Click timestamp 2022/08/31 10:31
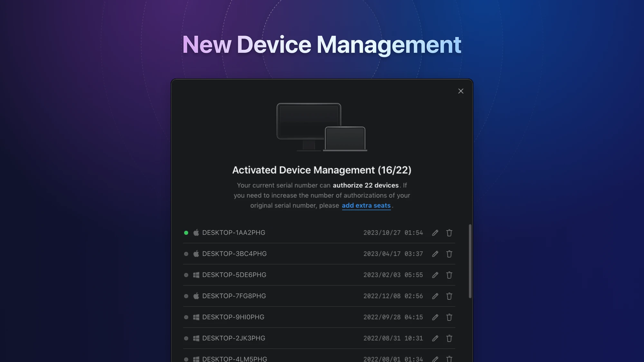Viewport: 644px width, 362px height. click(x=393, y=338)
